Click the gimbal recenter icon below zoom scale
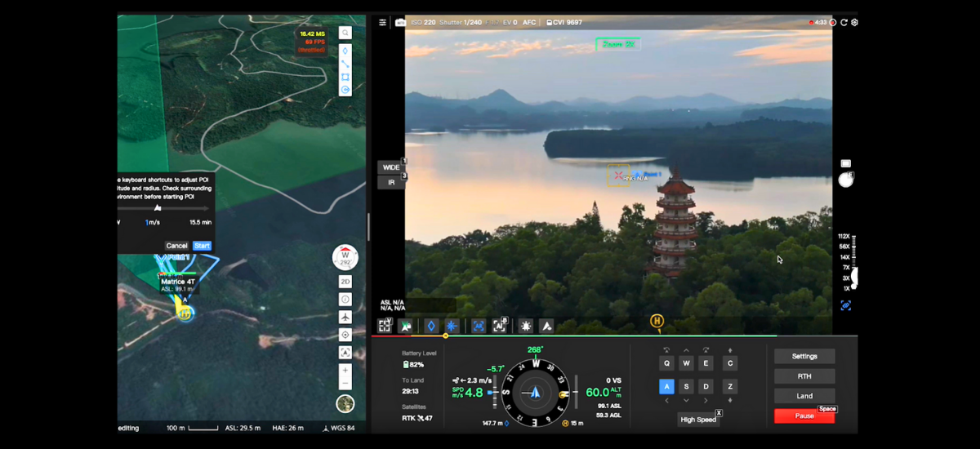The width and height of the screenshot is (980, 449). point(846,305)
